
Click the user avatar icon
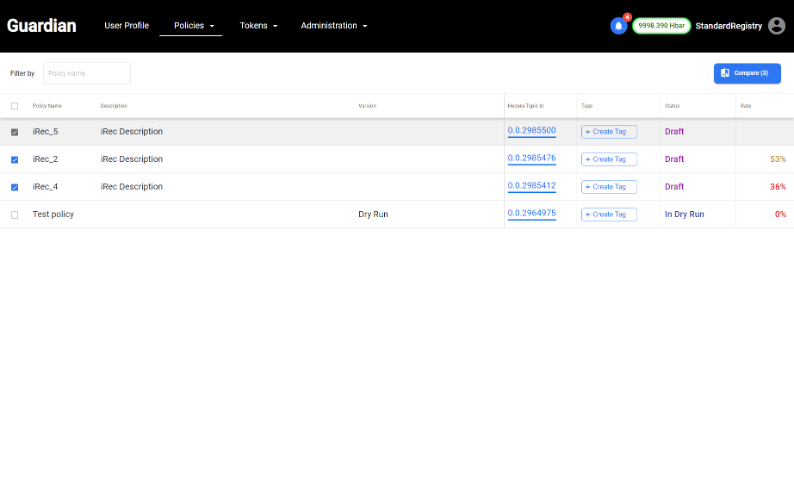click(776, 26)
